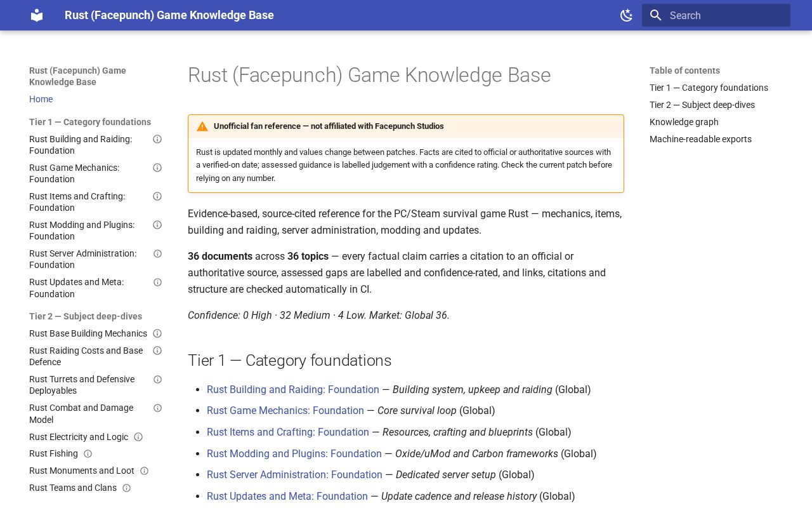Click info icon beside Rust Base Building Mechanics

coord(157,333)
